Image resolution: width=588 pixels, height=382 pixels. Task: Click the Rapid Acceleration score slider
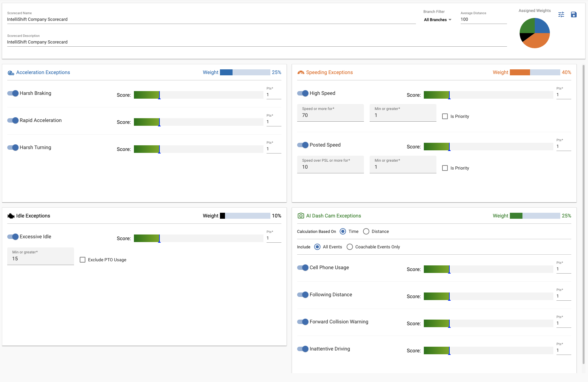[198, 122]
